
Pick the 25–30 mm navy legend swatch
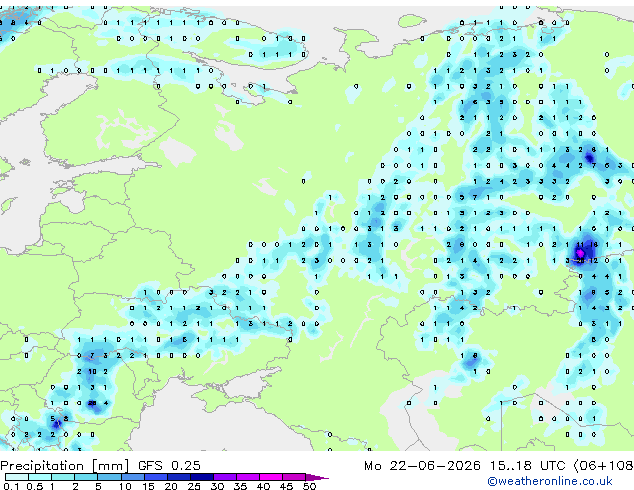[202, 477]
